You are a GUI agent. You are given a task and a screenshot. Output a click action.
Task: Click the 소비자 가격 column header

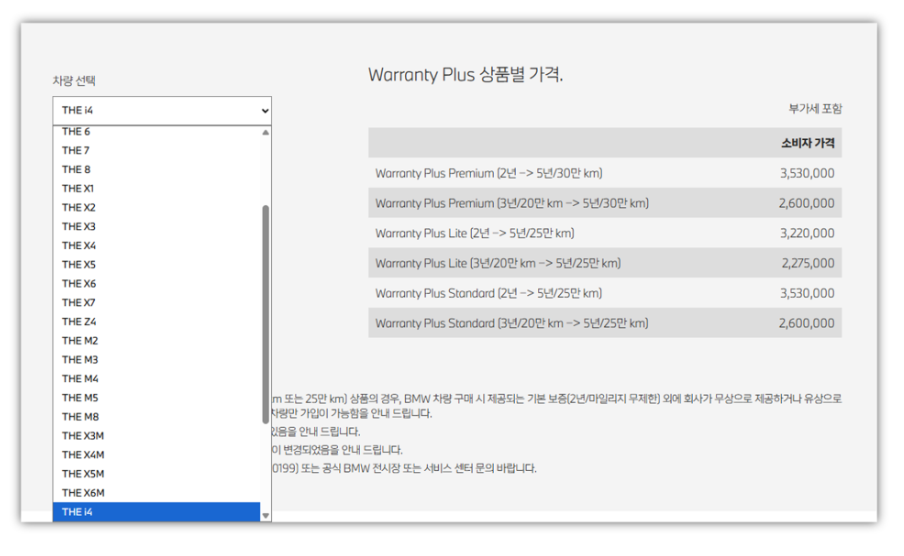(x=807, y=143)
